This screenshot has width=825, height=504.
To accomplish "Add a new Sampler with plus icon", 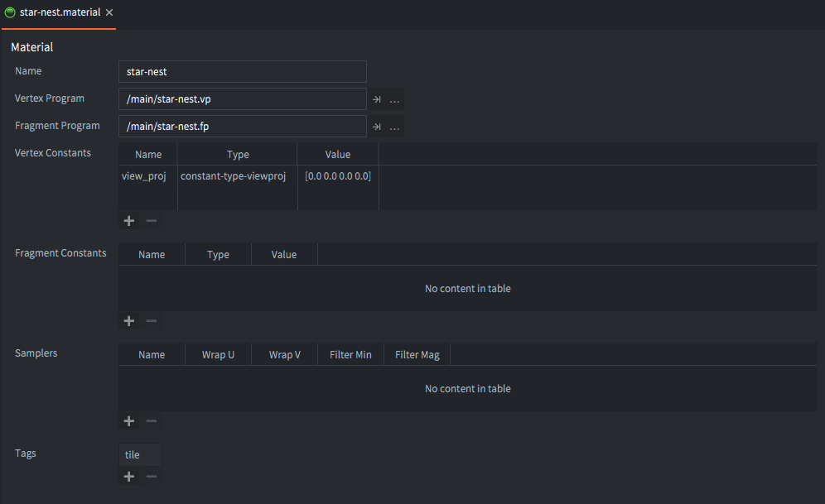I will tap(129, 421).
